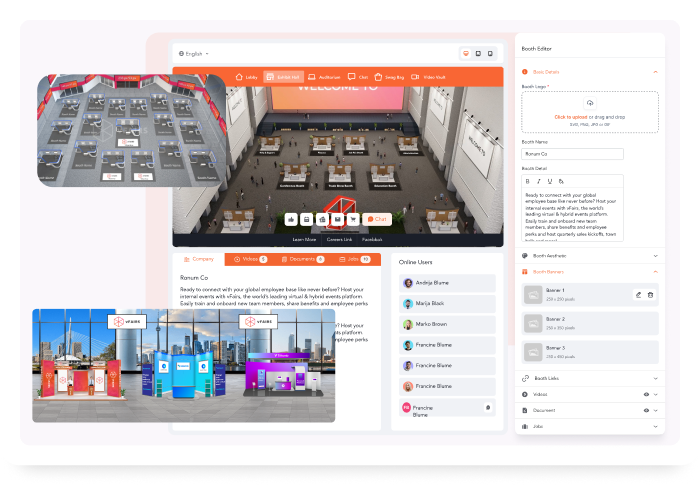The height and width of the screenshot is (486, 700).
Task: Click the orange Chat button
Action: click(x=376, y=218)
